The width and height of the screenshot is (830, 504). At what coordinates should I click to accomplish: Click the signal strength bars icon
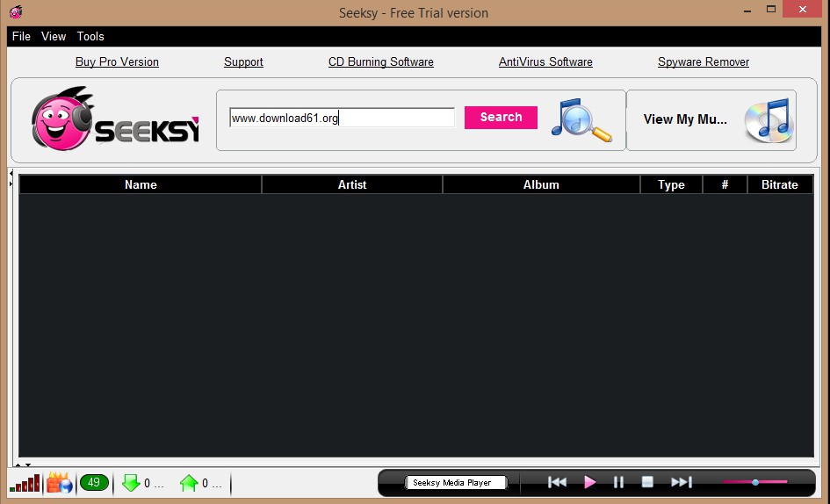point(25,483)
